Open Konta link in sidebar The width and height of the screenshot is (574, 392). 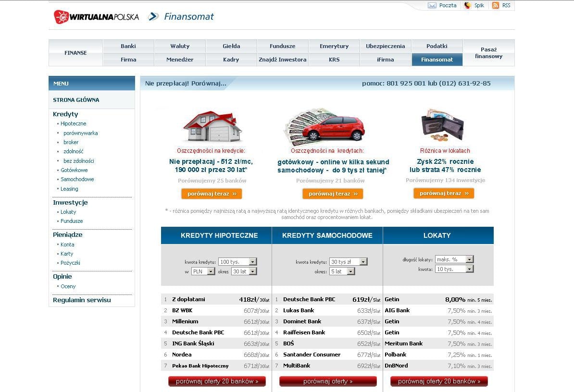67,245
